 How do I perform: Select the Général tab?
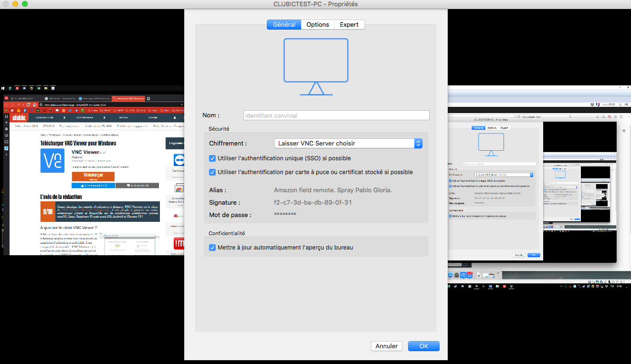(284, 24)
